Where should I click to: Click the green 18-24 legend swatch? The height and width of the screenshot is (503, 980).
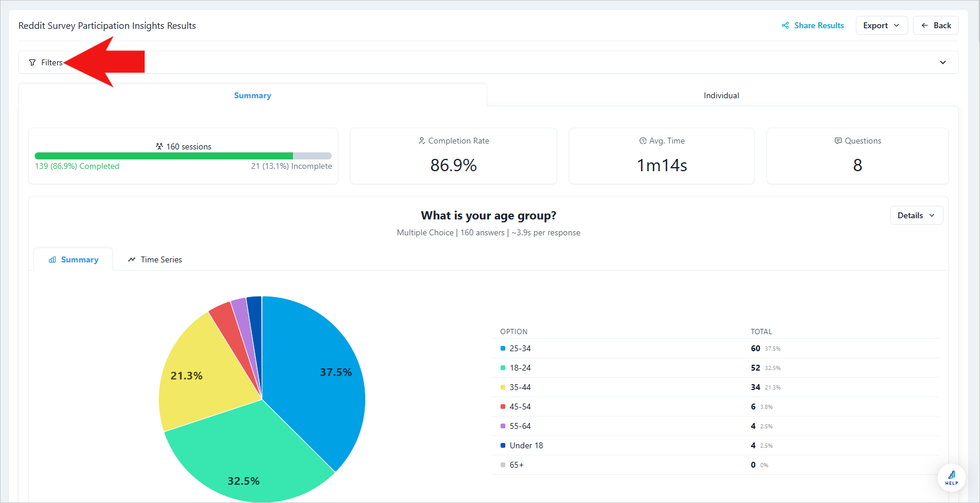pos(503,368)
